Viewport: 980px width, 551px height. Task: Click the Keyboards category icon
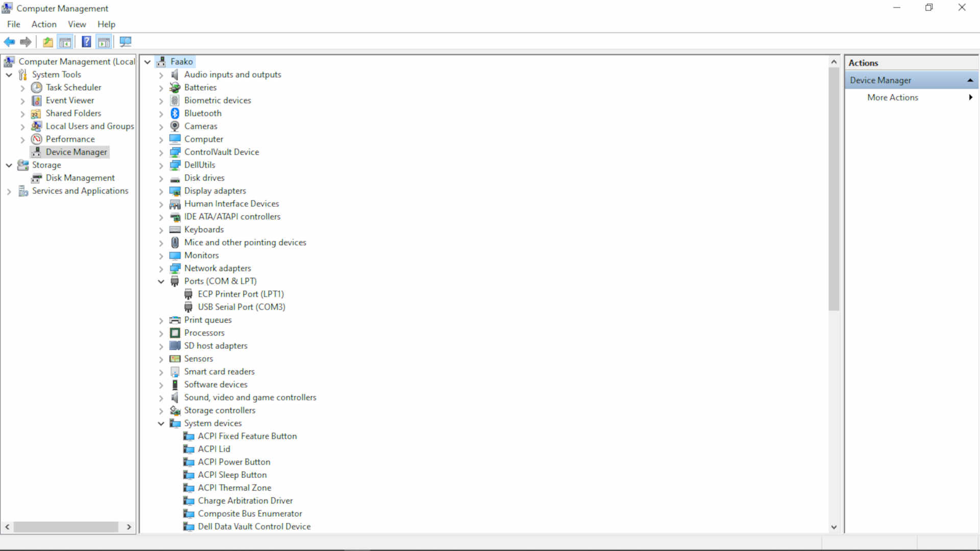(175, 230)
